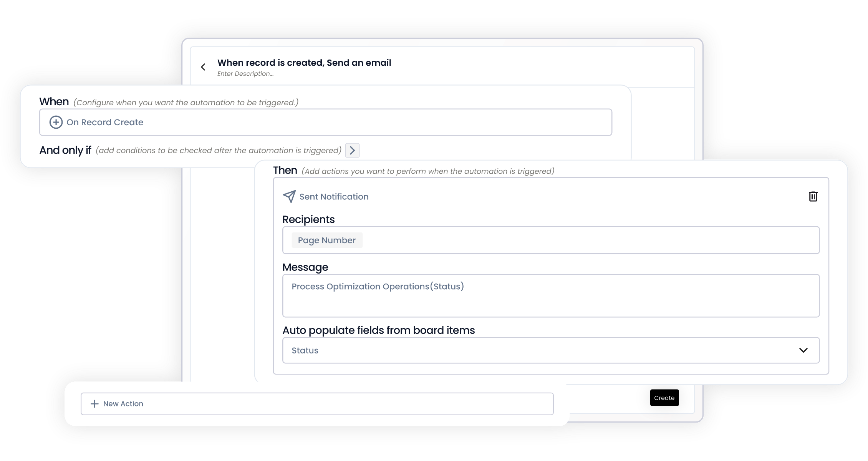Click into the Recipients field
The height and width of the screenshot is (461, 868).
coord(551,240)
